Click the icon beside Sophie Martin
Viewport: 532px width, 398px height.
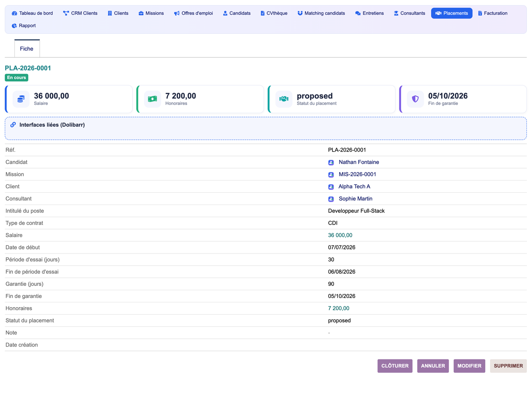(331, 199)
